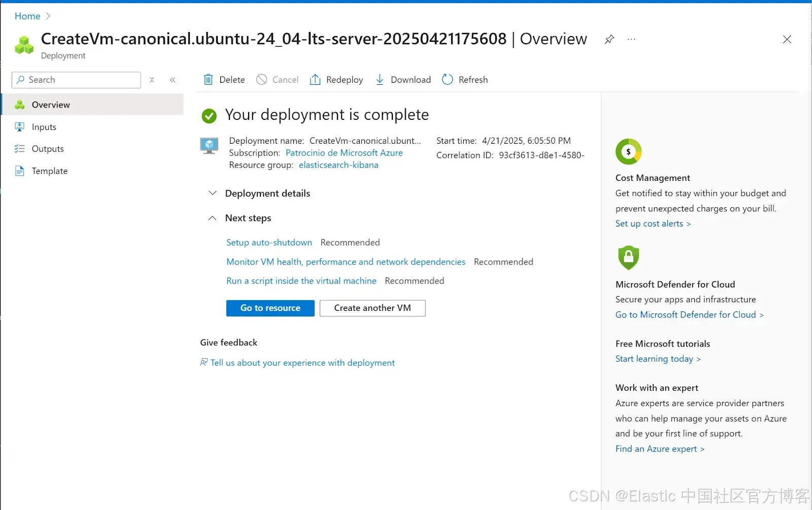812x510 pixels.
Task: Click Run a script inside the virtual machine
Action: [x=301, y=281]
